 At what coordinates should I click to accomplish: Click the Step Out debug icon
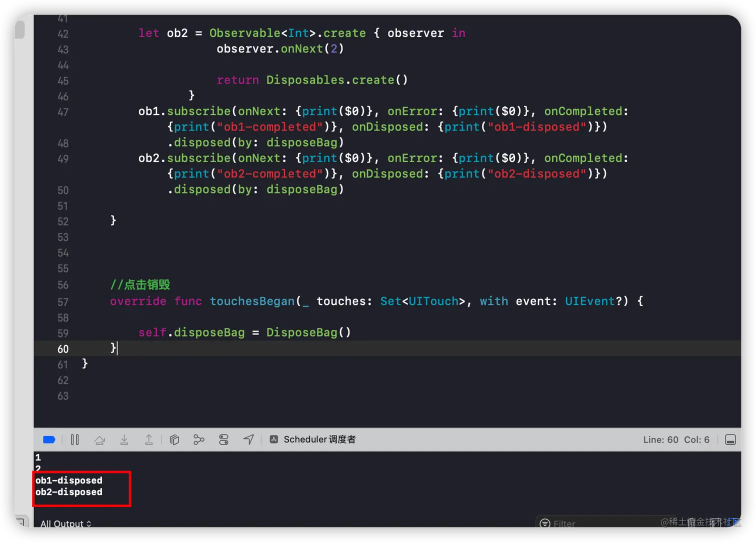click(148, 439)
